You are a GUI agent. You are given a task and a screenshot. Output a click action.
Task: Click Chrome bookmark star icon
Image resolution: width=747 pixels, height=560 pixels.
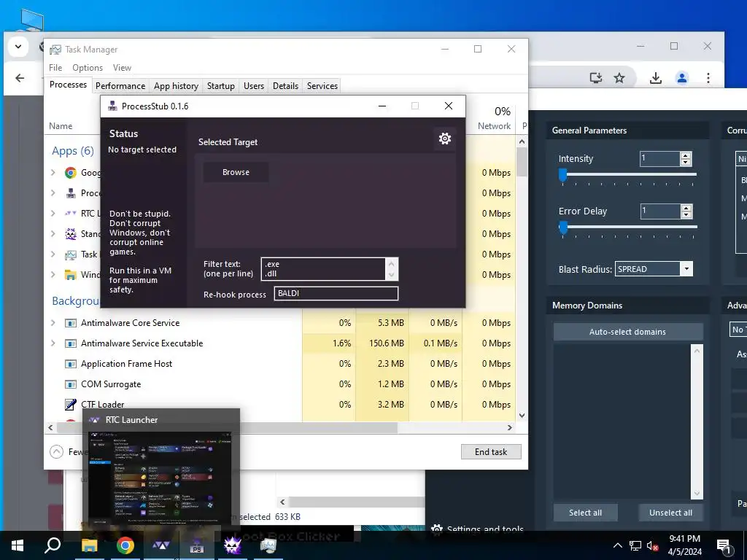click(619, 78)
